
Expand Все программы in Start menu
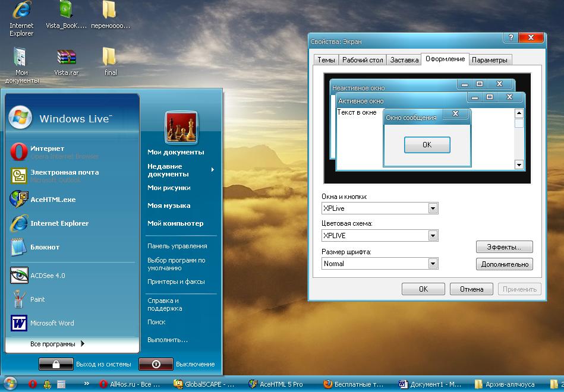[x=57, y=344]
